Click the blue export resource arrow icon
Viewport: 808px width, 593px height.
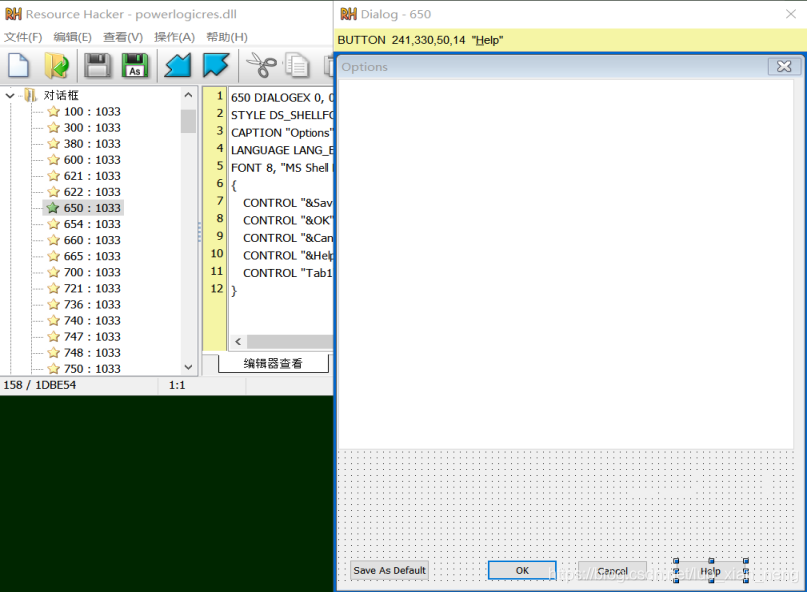(215, 65)
